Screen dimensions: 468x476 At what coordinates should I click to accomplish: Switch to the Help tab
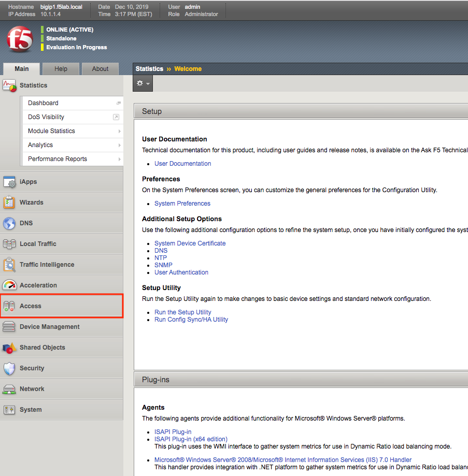click(61, 69)
